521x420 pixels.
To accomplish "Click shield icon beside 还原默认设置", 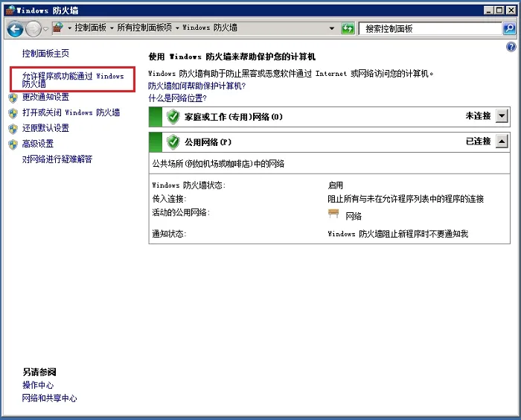I will [13, 129].
